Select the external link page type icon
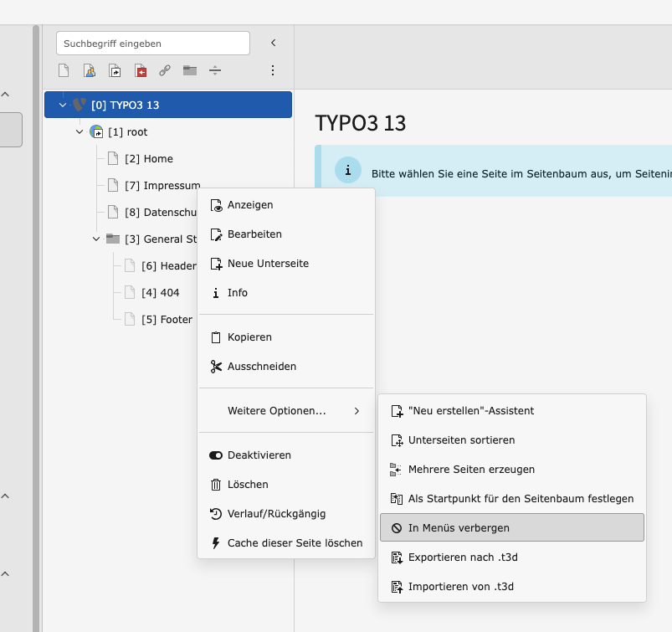Image resolution: width=672 pixels, height=632 pixels. tap(165, 70)
